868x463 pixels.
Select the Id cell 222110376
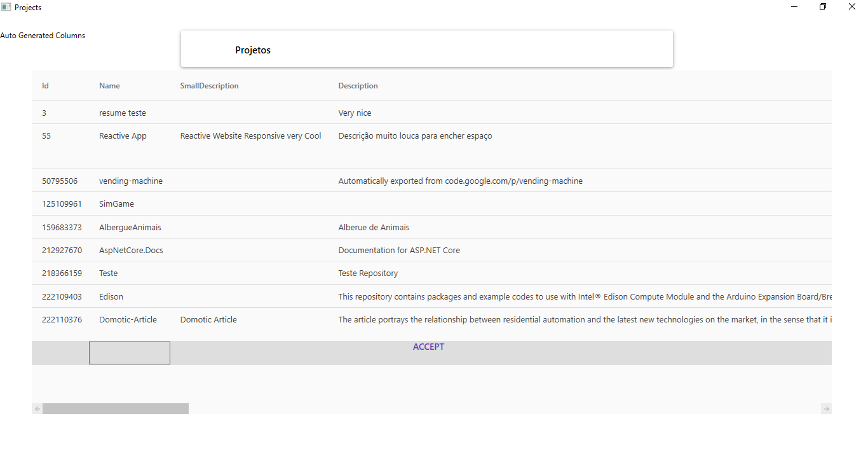60,319
